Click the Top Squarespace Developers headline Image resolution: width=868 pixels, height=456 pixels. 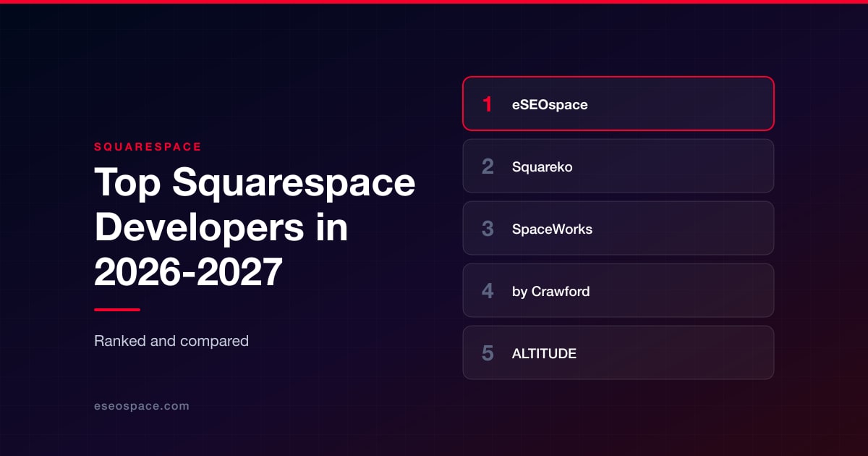tap(255, 228)
